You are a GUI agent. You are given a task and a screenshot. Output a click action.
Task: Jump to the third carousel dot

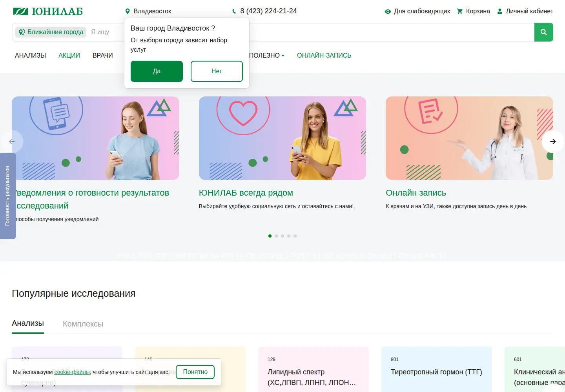[282, 236]
